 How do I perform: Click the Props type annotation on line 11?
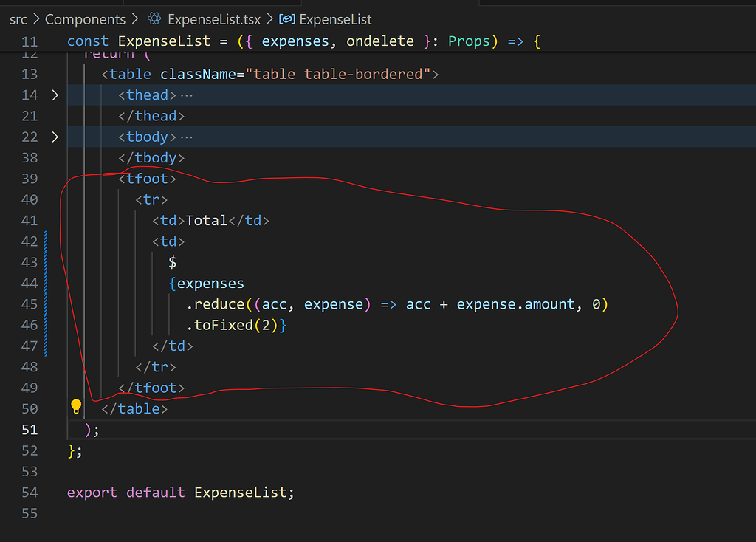[470, 41]
